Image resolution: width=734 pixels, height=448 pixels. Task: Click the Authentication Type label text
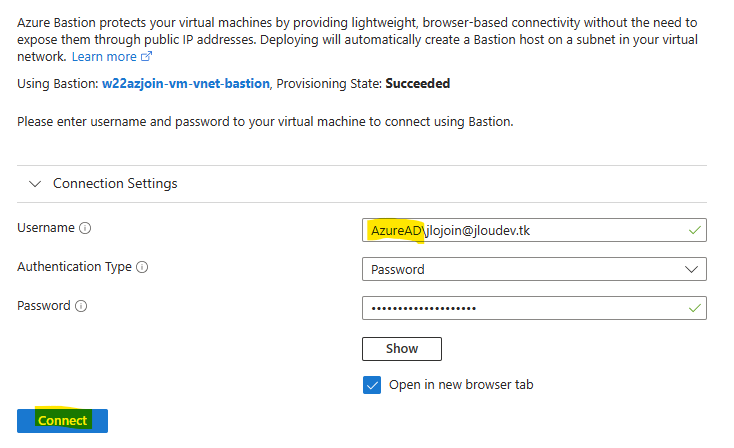[x=74, y=267]
